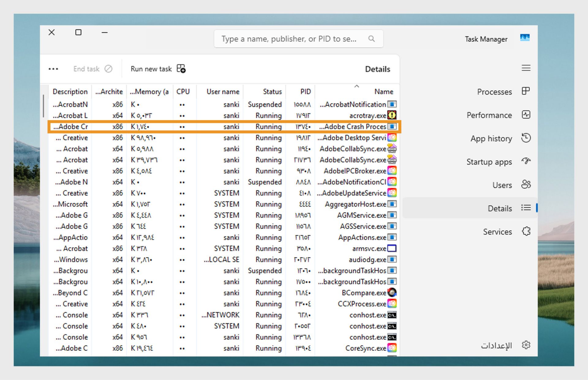Open App history clock icon
This screenshot has width=588, height=380.
526,138
